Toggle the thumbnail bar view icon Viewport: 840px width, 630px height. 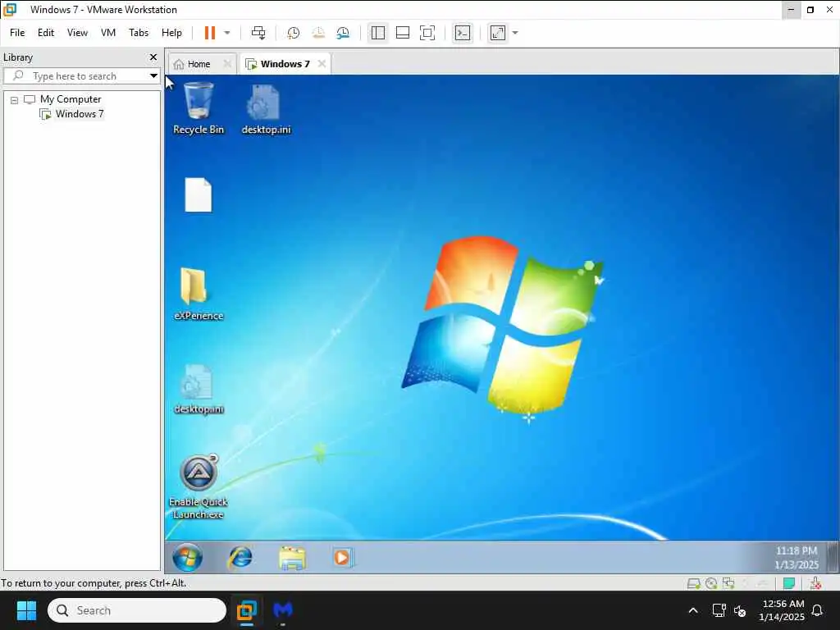pyautogui.click(x=402, y=33)
